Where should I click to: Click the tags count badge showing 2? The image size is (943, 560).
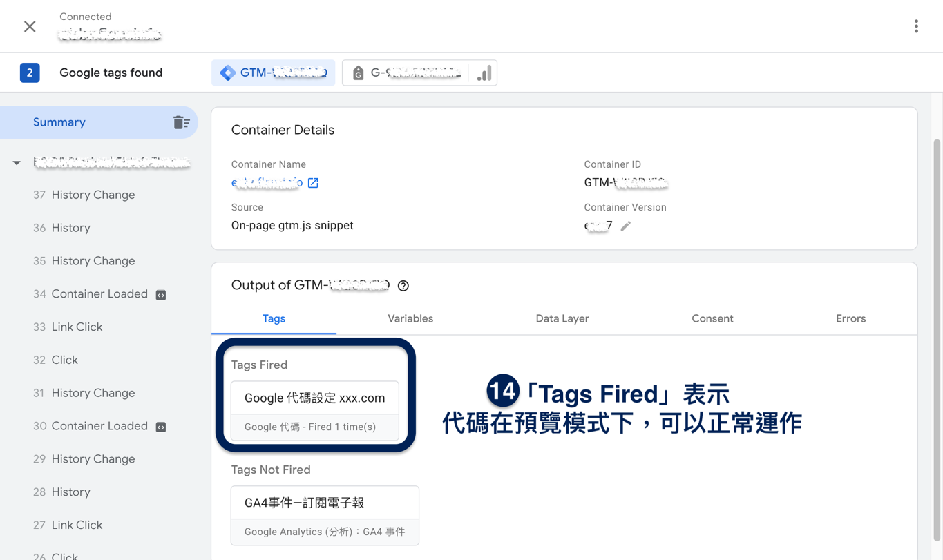coord(30,73)
